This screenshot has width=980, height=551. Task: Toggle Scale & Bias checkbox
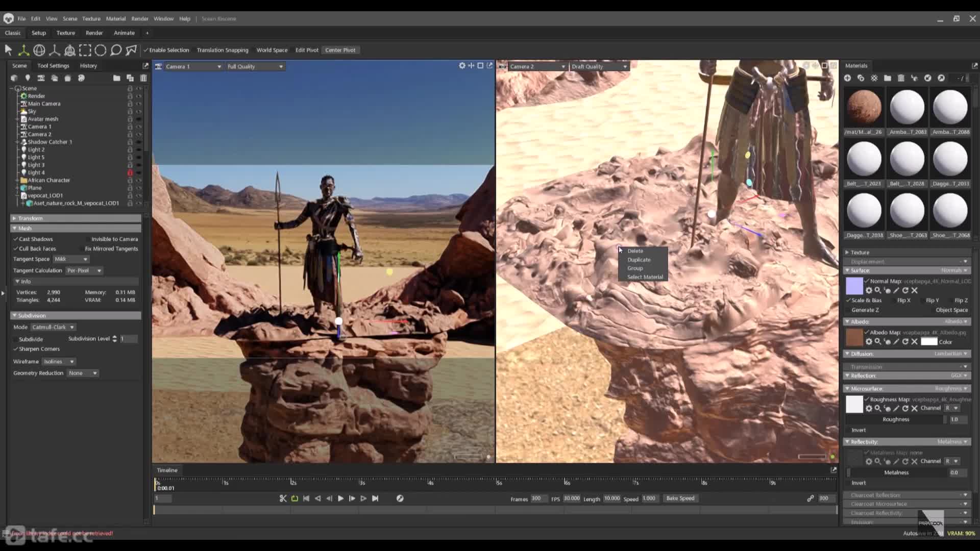coord(848,300)
